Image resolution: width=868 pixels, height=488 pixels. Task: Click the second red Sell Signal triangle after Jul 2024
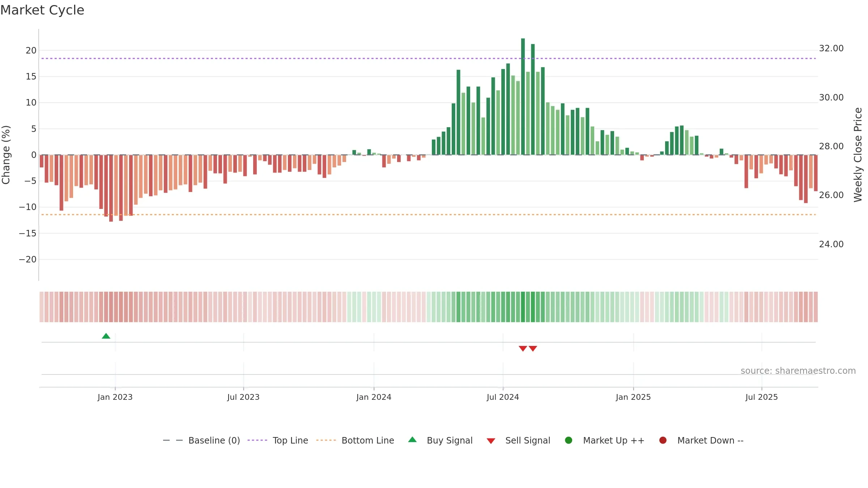(533, 348)
